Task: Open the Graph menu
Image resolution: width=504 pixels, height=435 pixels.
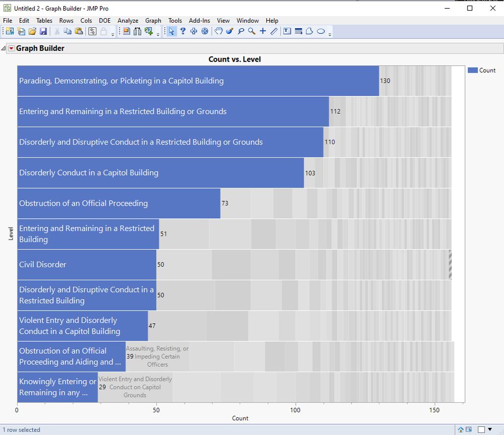Action: point(153,21)
